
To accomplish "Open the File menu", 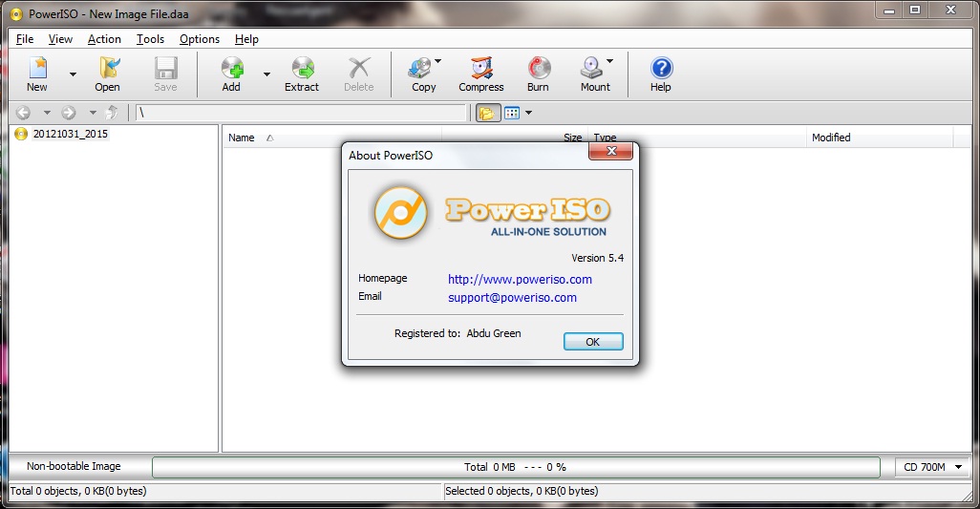I will click(25, 39).
